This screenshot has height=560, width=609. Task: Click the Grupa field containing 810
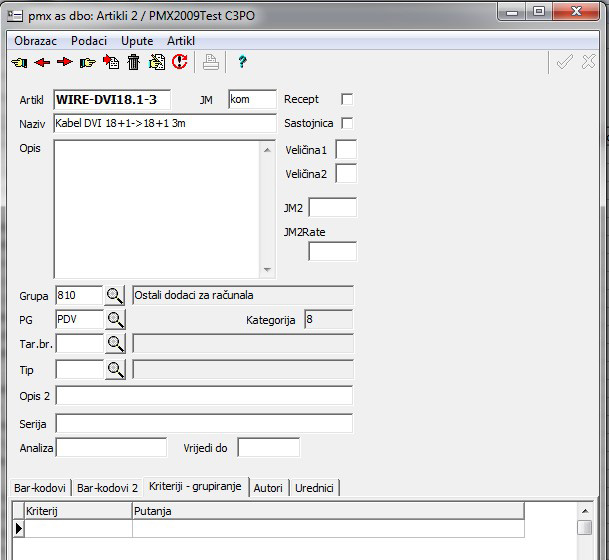pyautogui.click(x=79, y=296)
